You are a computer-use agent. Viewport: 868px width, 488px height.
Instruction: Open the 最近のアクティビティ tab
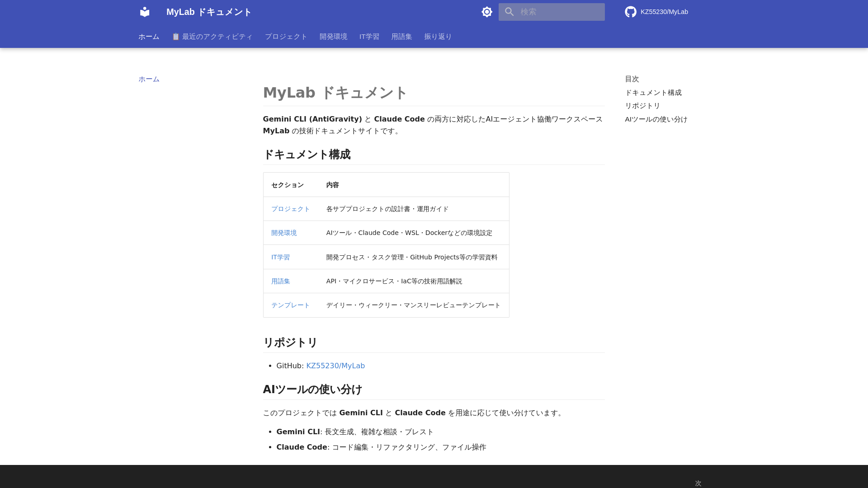click(x=212, y=37)
